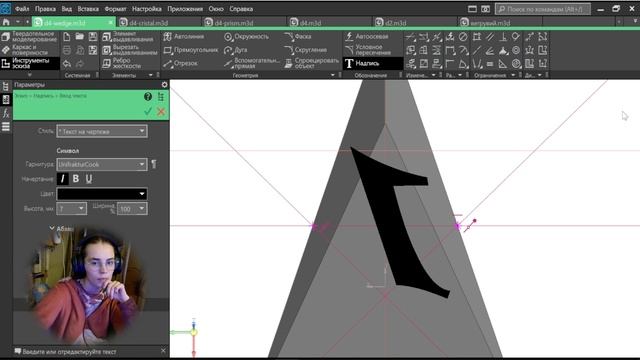Open the Файл menu
640x360 pixels.
click(x=22, y=9)
